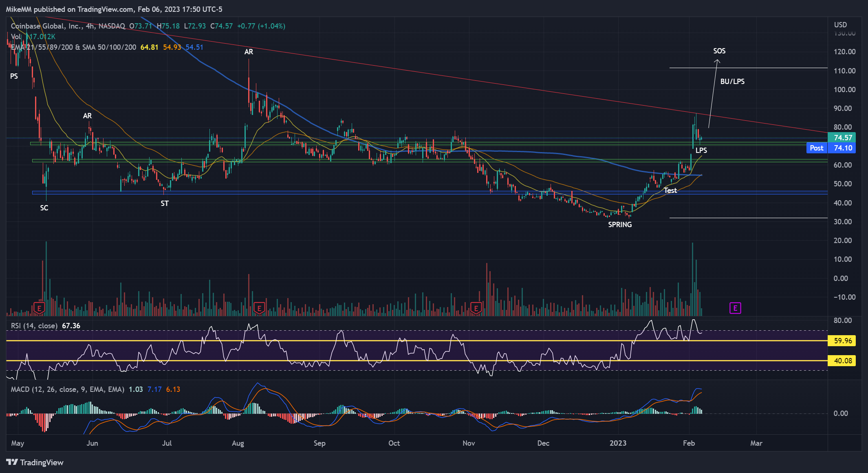Click the MACD histogram value 1.03

coord(136,389)
